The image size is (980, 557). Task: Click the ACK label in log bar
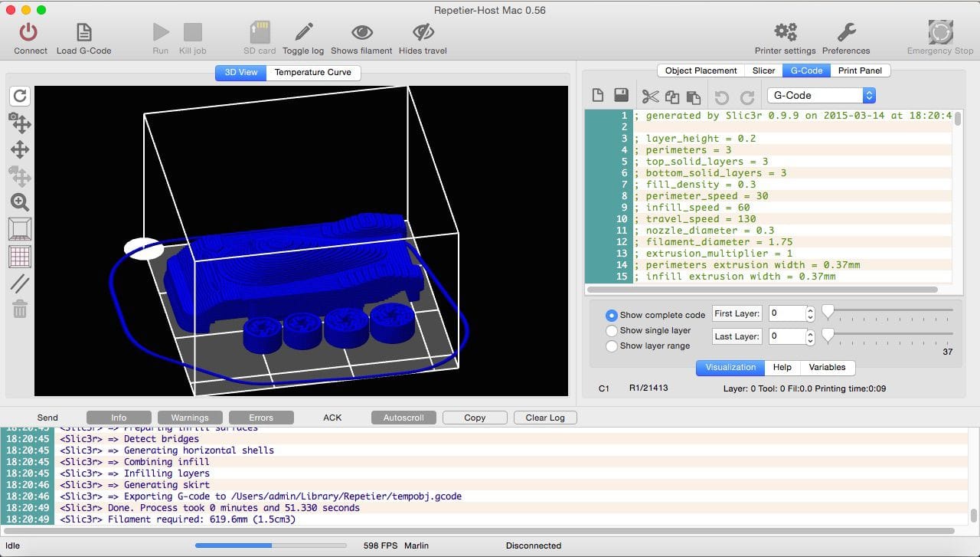[332, 418]
